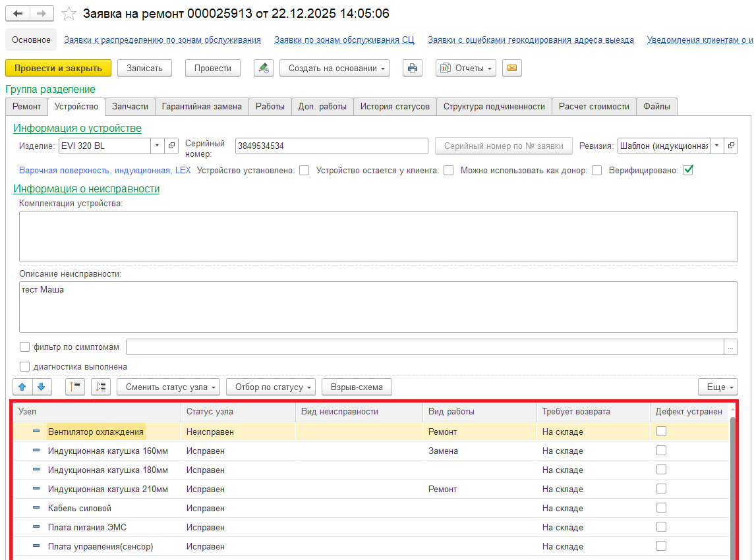Click the envelope email icon

512,68
